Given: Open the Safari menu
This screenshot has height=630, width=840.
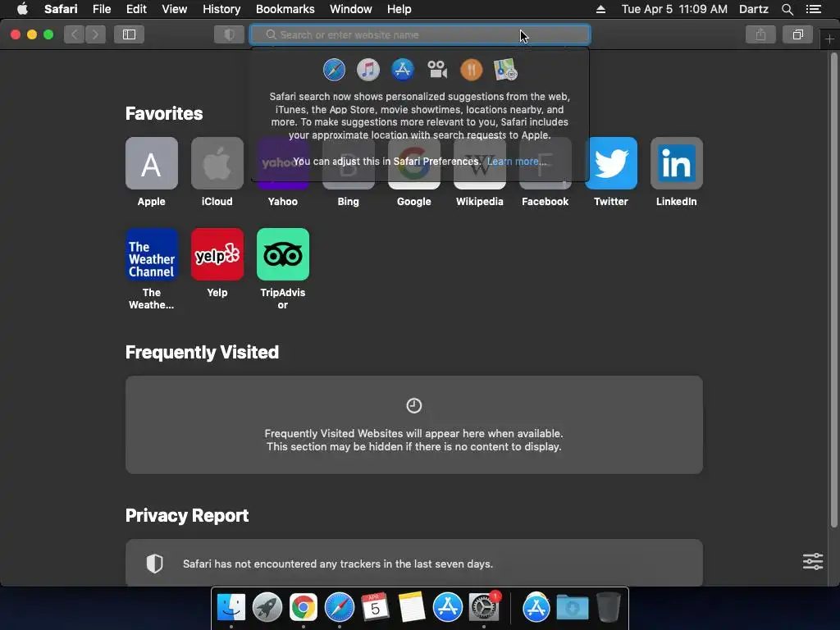Looking at the screenshot, I should [61, 9].
